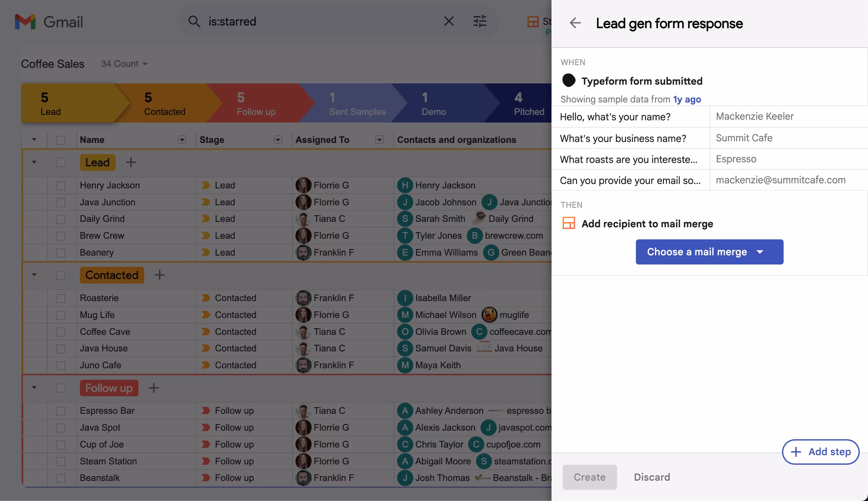Add a new box to Contacted stage
Screen dimensions: 868x501
[159, 275]
